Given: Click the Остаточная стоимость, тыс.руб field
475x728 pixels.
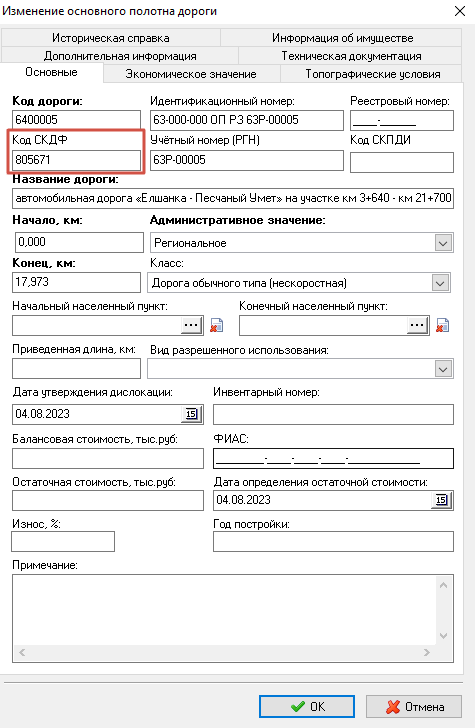Looking at the screenshot, I should coord(108,500).
